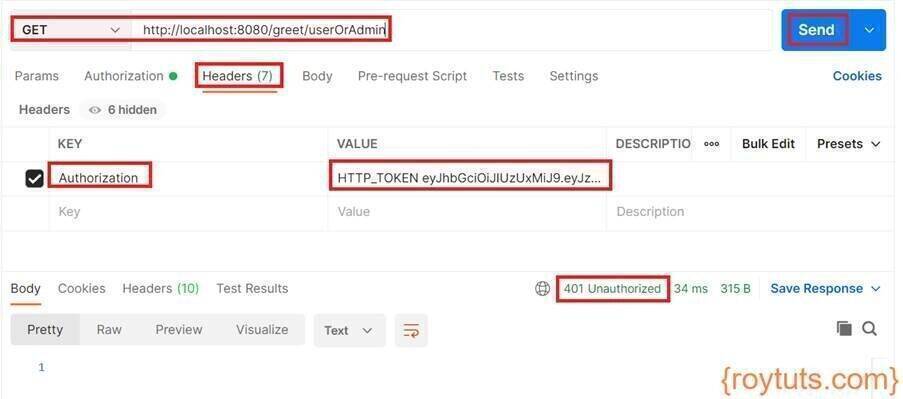903x399 pixels.
Task: Select the Pretty view
Action: pyautogui.click(x=45, y=330)
